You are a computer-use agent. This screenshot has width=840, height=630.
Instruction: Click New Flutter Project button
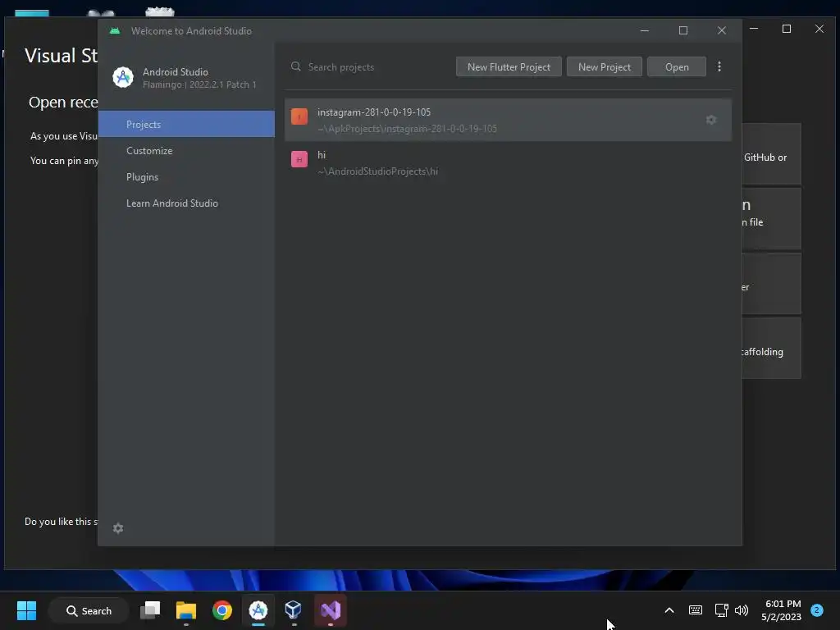point(509,67)
